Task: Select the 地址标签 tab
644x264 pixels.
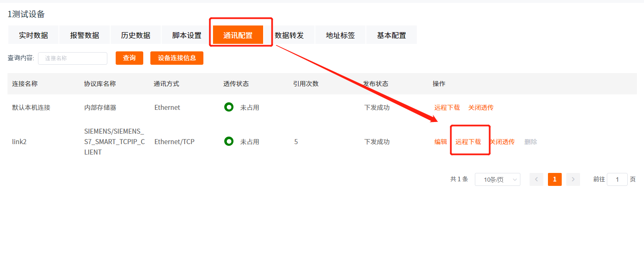Action: (x=340, y=35)
